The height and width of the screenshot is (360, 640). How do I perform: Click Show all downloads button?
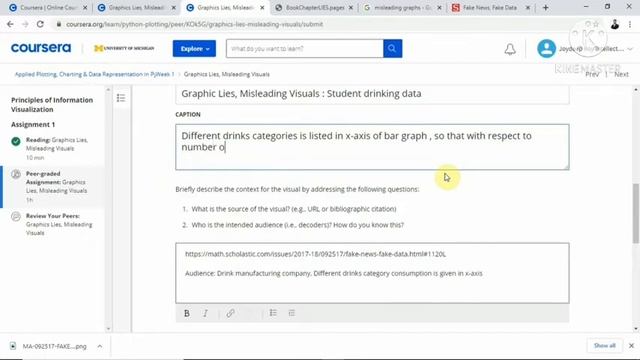pos(604,346)
